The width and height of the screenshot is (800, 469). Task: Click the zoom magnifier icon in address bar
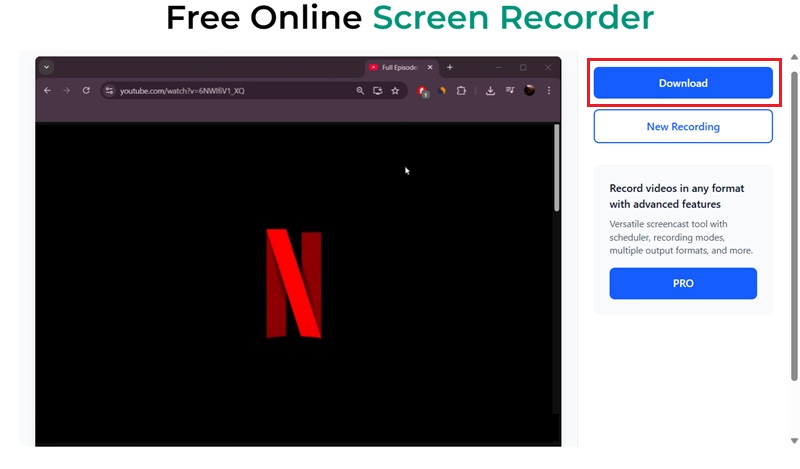click(360, 91)
